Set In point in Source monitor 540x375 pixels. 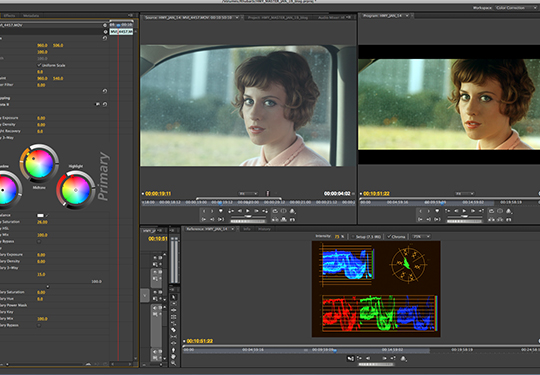pos(204,211)
